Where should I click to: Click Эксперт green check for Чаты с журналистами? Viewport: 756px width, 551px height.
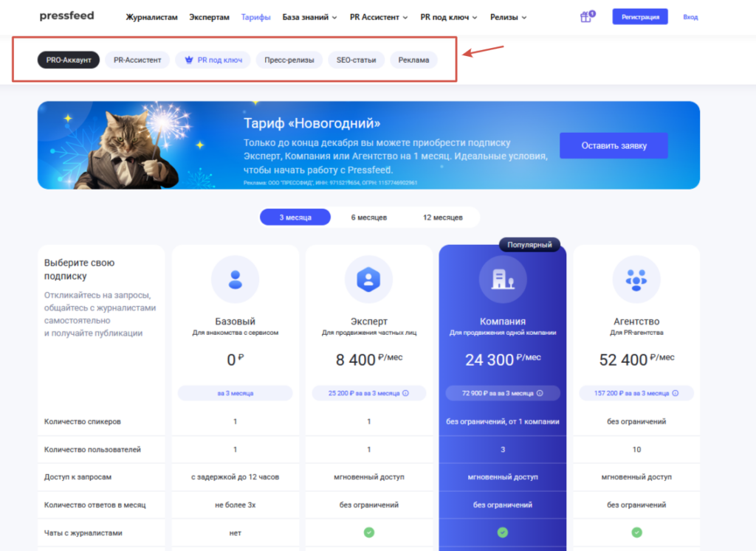(369, 533)
